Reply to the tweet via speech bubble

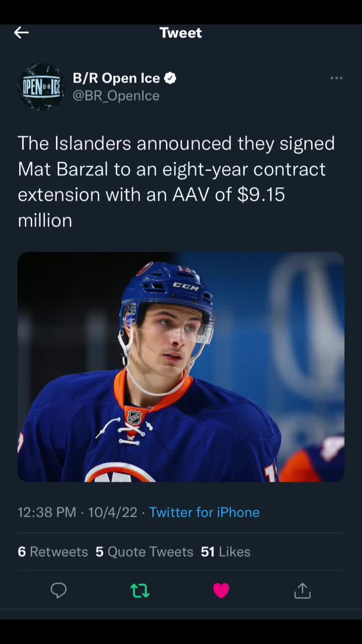58,590
